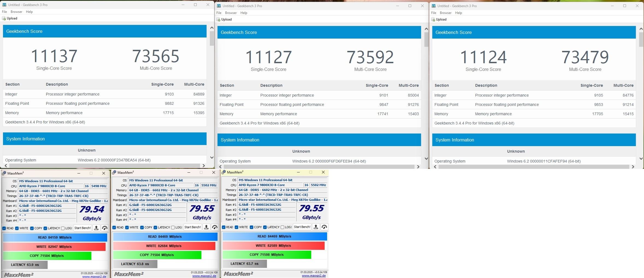
Task: Click the speedometer icon in the 63.7 ns MaxxMem window
Action: click(x=324, y=227)
